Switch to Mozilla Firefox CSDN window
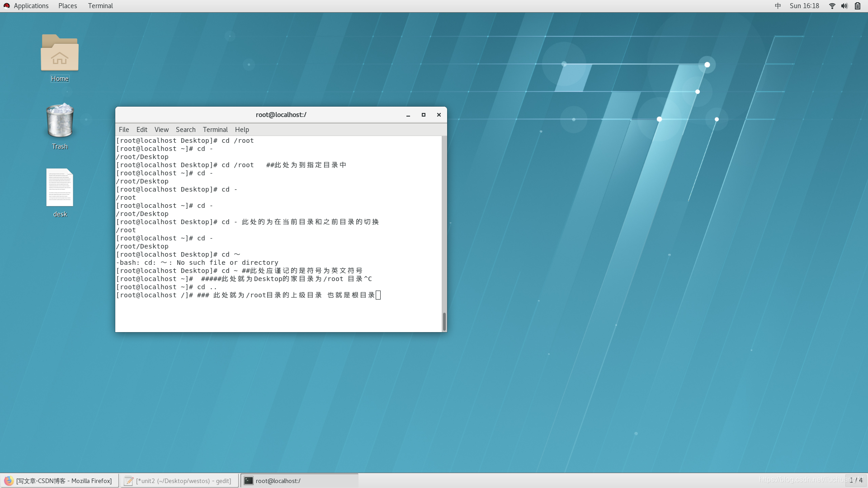The image size is (868, 488). tap(60, 481)
